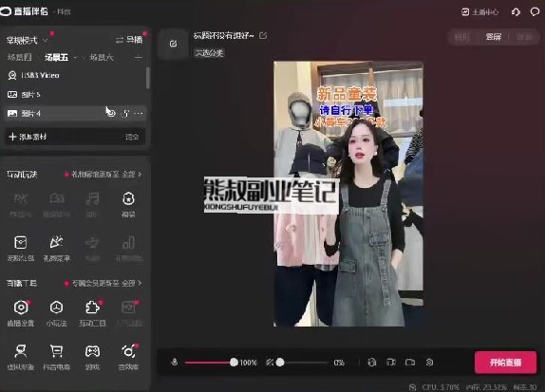Toggle the speaker mute icon beside 0%
Image resolution: width=545 pixels, height=392 pixels.
click(x=270, y=363)
